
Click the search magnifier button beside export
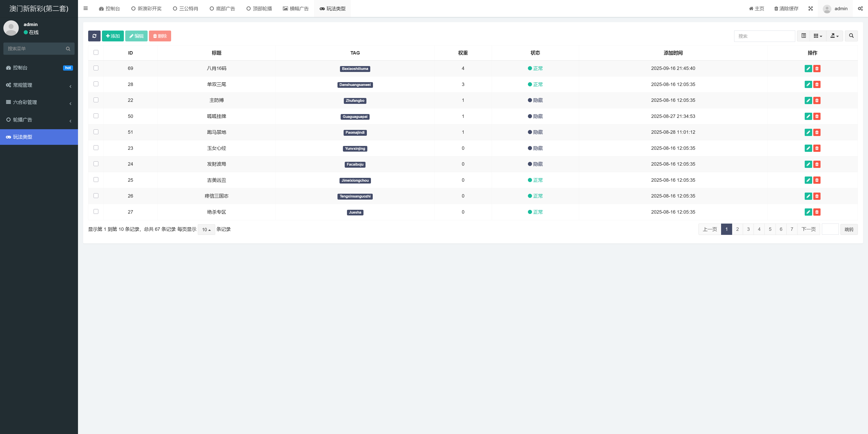click(x=851, y=36)
